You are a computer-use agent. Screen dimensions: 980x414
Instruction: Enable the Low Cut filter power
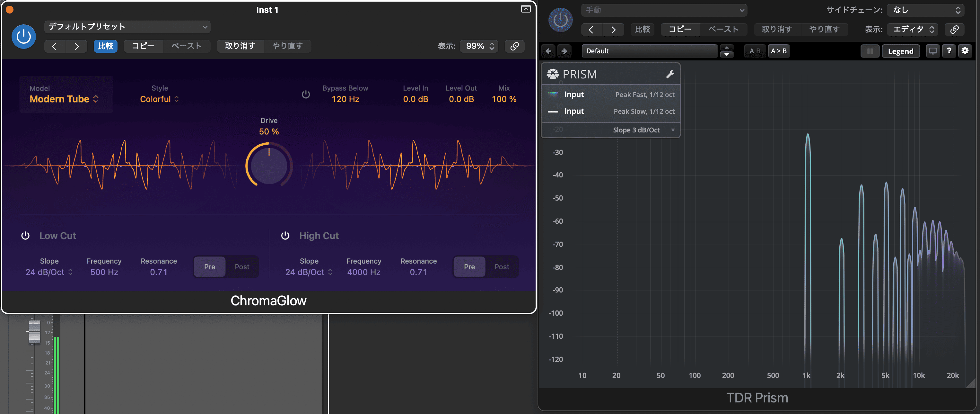point(25,235)
